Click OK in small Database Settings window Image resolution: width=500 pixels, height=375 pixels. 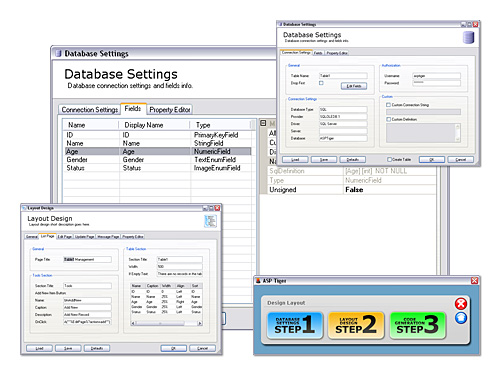[x=432, y=160]
